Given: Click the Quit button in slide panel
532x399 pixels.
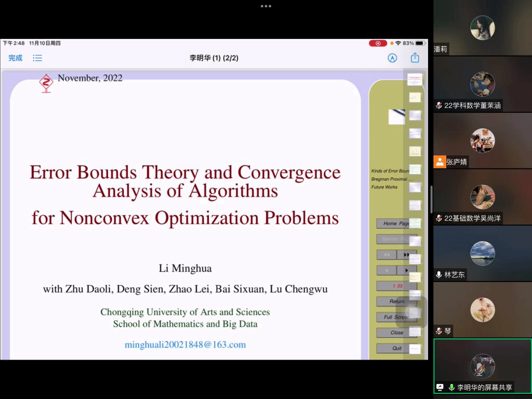Looking at the screenshot, I should tap(396, 348).
